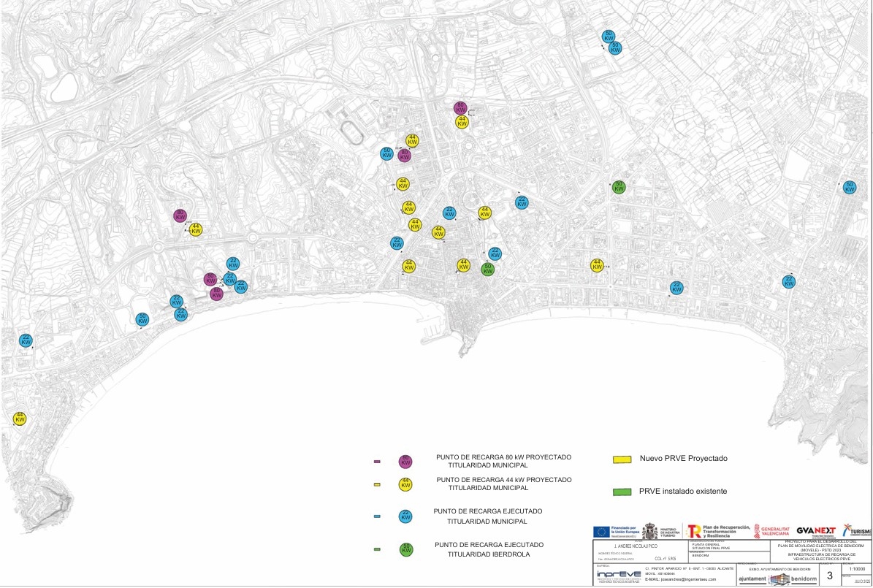The image size is (873, 588).
Task: Click the yellow 44 KW legend circle
Action: point(405,484)
